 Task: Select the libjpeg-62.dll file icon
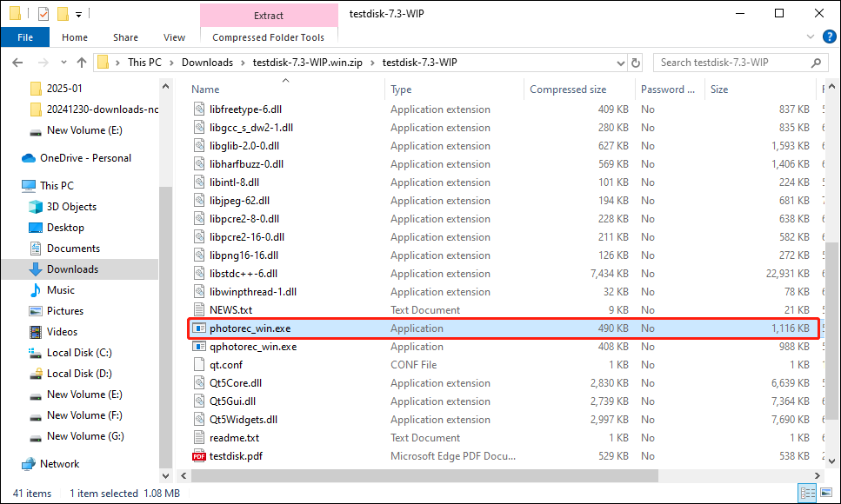point(199,201)
